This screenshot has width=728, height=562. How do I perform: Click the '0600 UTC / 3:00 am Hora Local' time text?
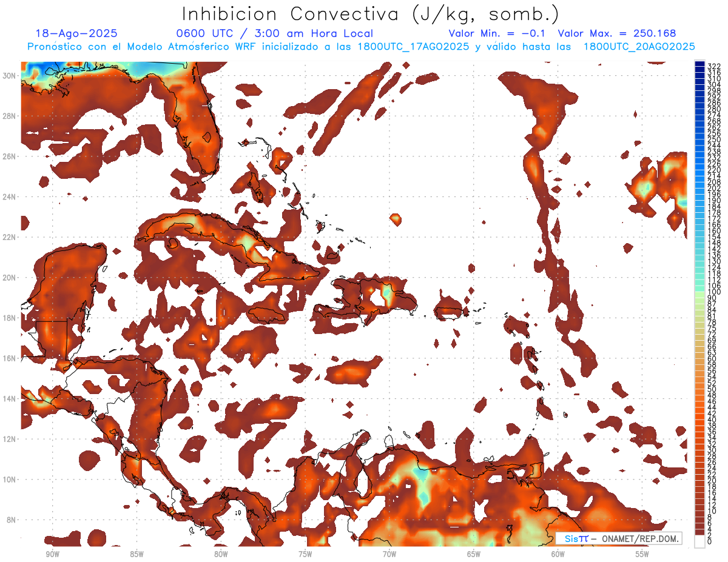(275, 33)
